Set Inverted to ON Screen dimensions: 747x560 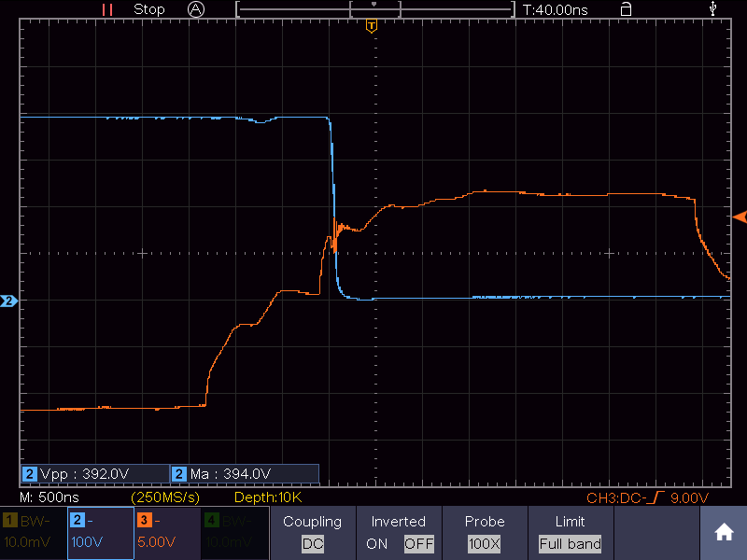377,544
